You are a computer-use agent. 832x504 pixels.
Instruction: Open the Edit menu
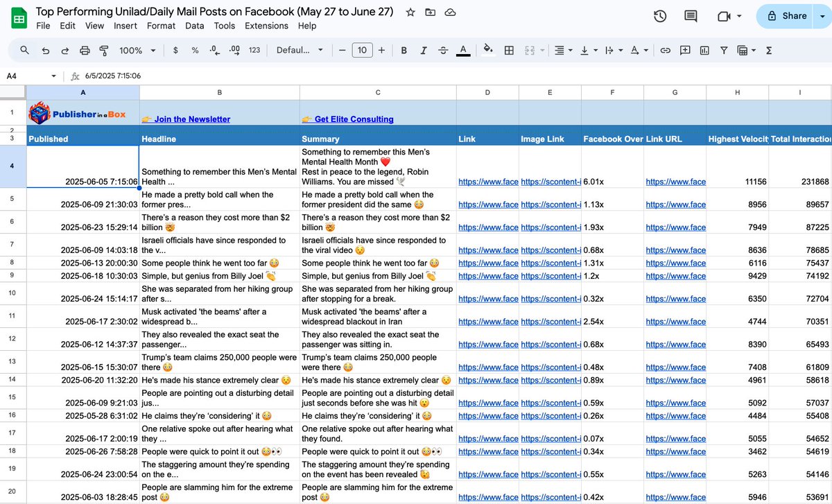point(67,26)
